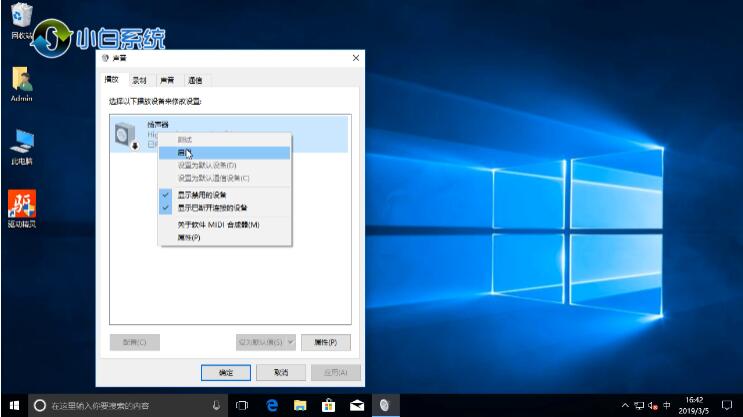Open Task View from the taskbar
This screenshot has height=417, width=743.
(242, 406)
